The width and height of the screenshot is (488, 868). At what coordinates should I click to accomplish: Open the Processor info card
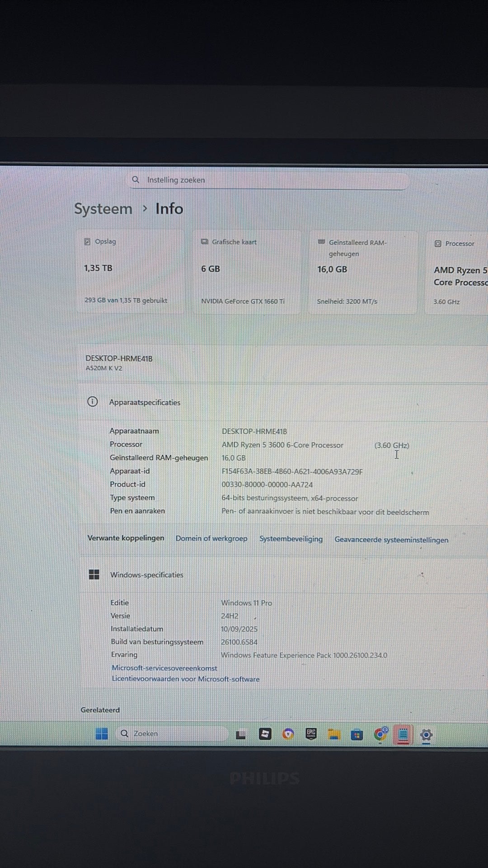tap(456, 273)
